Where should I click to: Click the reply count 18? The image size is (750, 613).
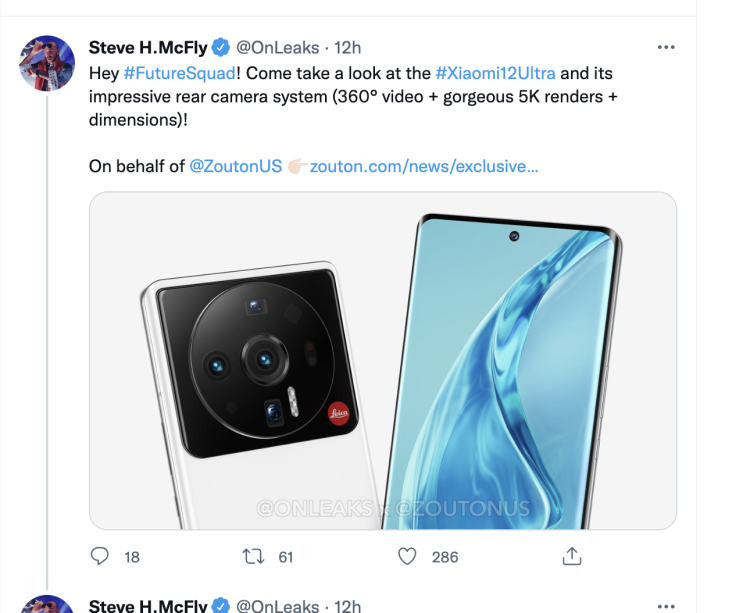pos(132,557)
